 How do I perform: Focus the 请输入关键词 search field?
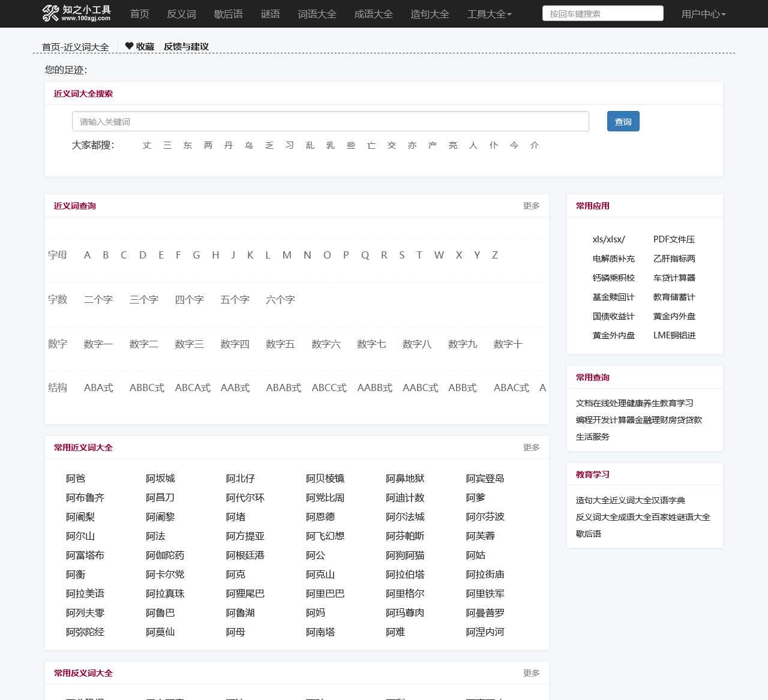click(330, 122)
